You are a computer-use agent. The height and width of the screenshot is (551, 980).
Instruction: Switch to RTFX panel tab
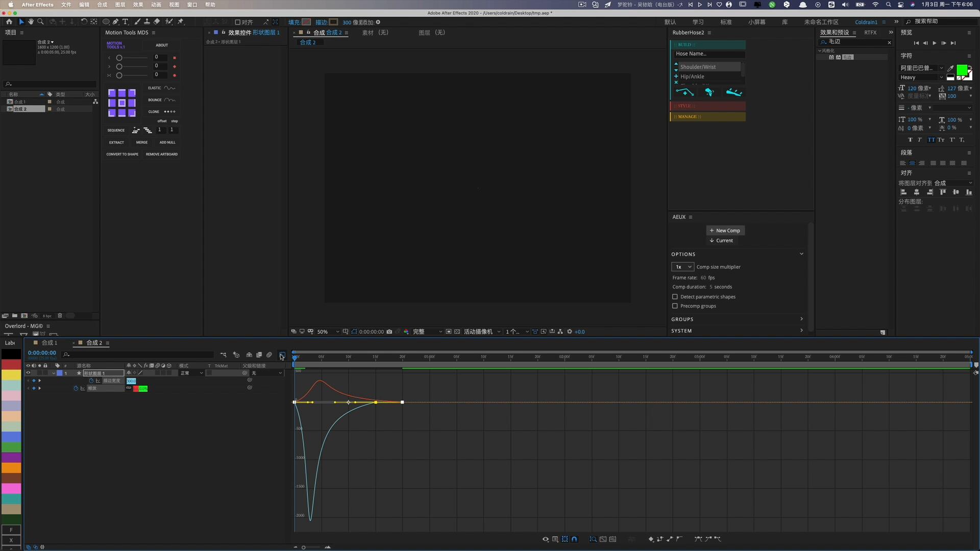pos(870,32)
